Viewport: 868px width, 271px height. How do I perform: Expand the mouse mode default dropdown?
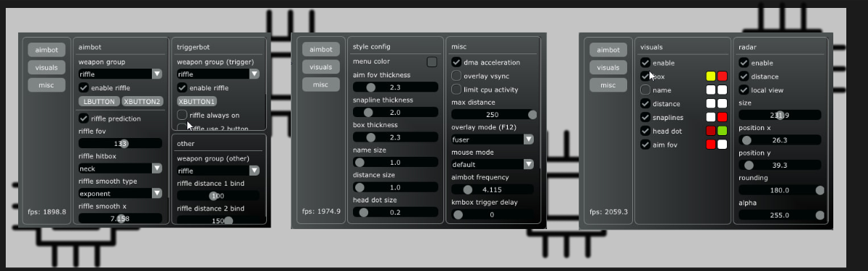tap(493, 164)
